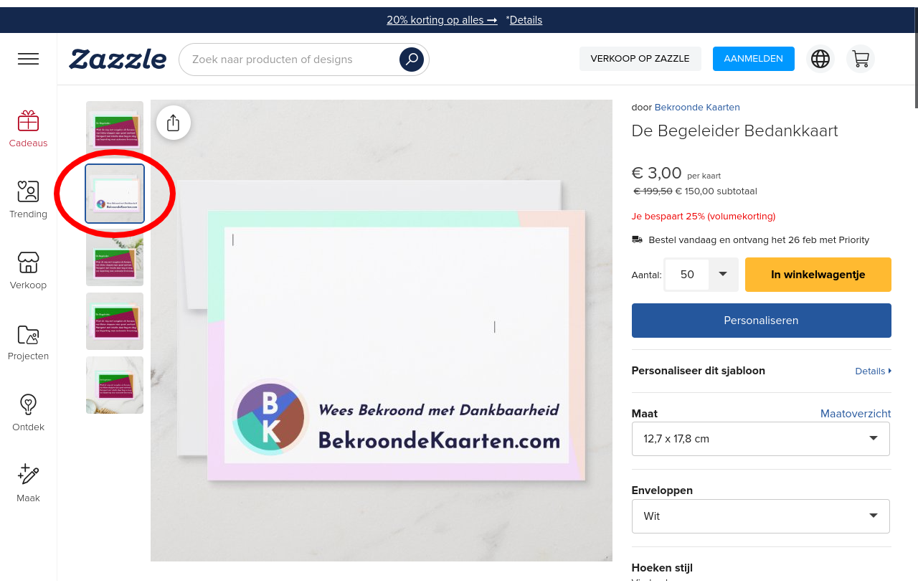Open the Bekroonde Kaarten store link
Viewport: 918px width, 588px height.
(696, 108)
